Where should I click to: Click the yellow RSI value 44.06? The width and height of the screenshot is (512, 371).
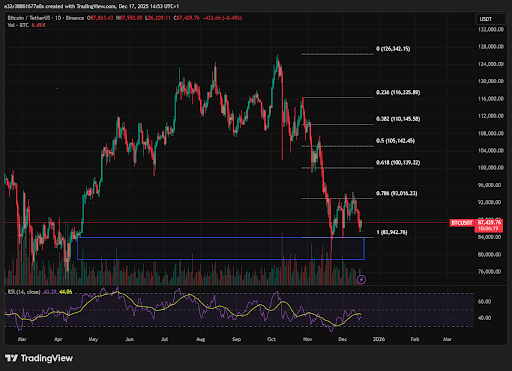click(x=66, y=292)
